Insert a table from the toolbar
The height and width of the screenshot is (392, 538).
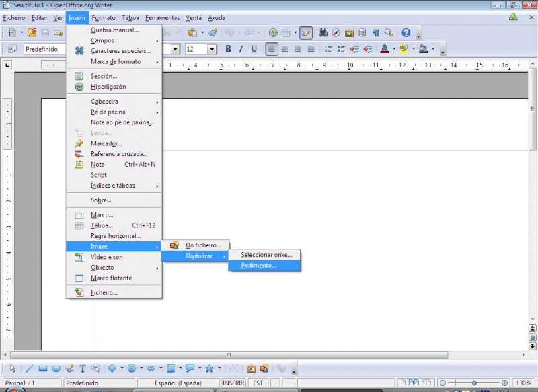tap(284, 32)
